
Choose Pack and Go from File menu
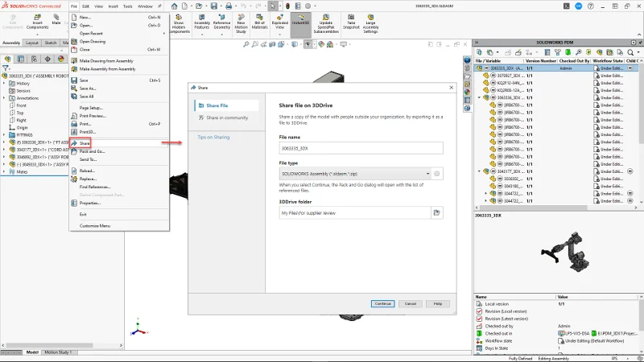pyautogui.click(x=92, y=151)
